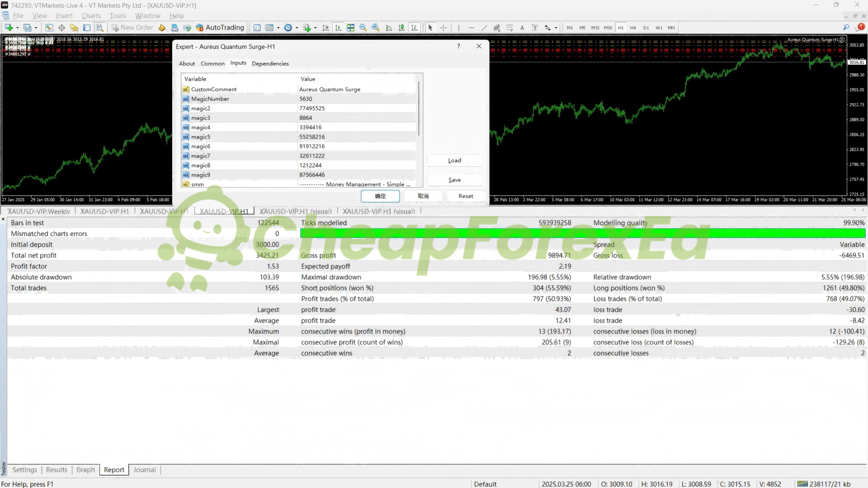This screenshot has width=868, height=488.
Task: Open the Search magnifier icon at the toolbar's right end
Action: (846, 28)
